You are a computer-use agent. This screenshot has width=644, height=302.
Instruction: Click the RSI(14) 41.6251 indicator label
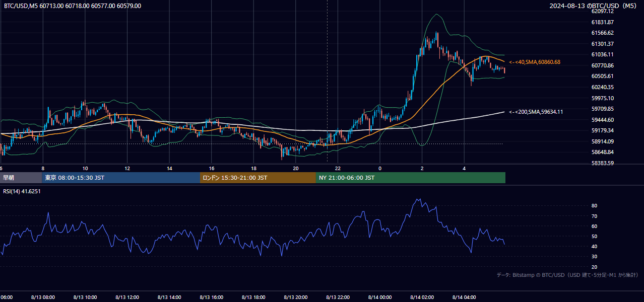(x=22, y=191)
